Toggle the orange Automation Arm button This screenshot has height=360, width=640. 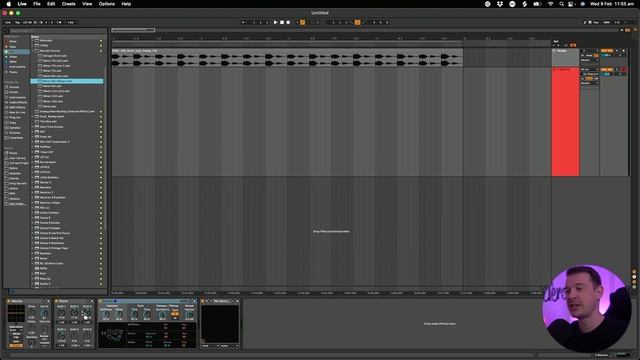(302, 22)
